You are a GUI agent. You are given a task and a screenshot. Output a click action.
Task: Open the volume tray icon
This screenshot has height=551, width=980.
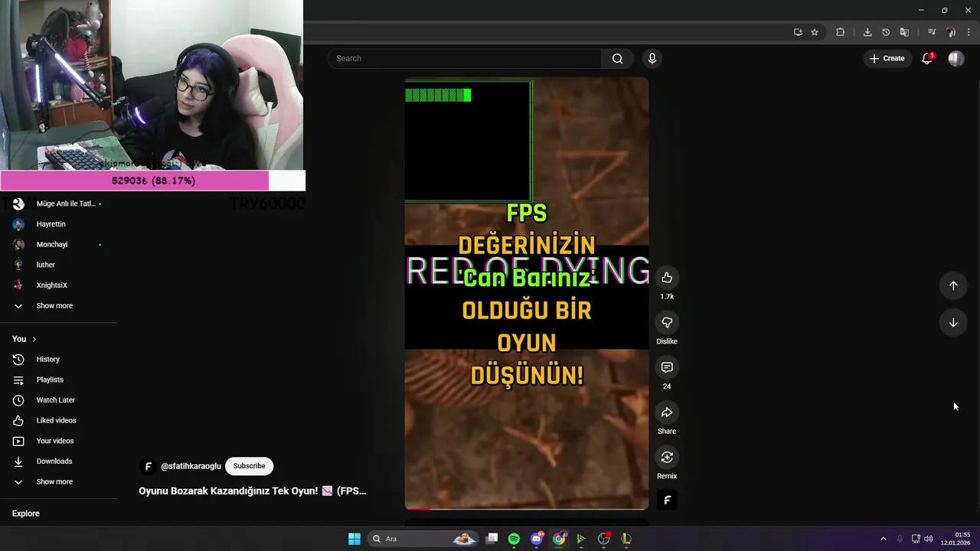tap(929, 539)
